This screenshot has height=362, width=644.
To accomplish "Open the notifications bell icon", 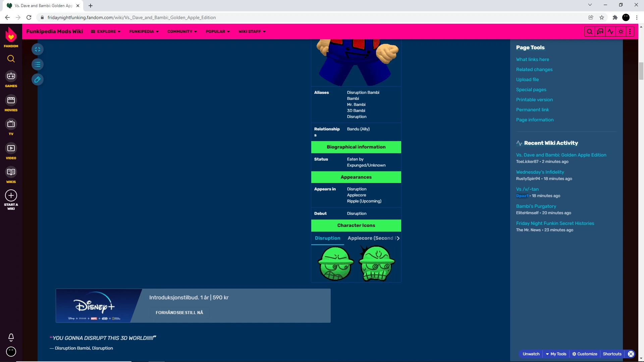I will [11, 337].
